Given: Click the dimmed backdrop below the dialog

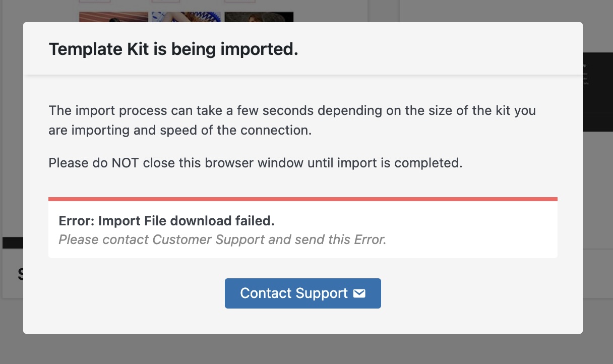Looking at the screenshot, I should (x=302, y=349).
